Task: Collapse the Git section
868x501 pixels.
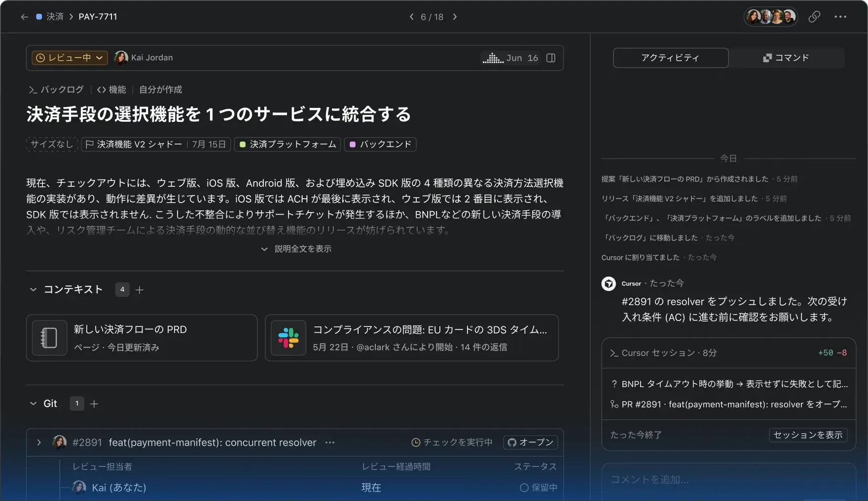Action: pyautogui.click(x=33, y=403)
